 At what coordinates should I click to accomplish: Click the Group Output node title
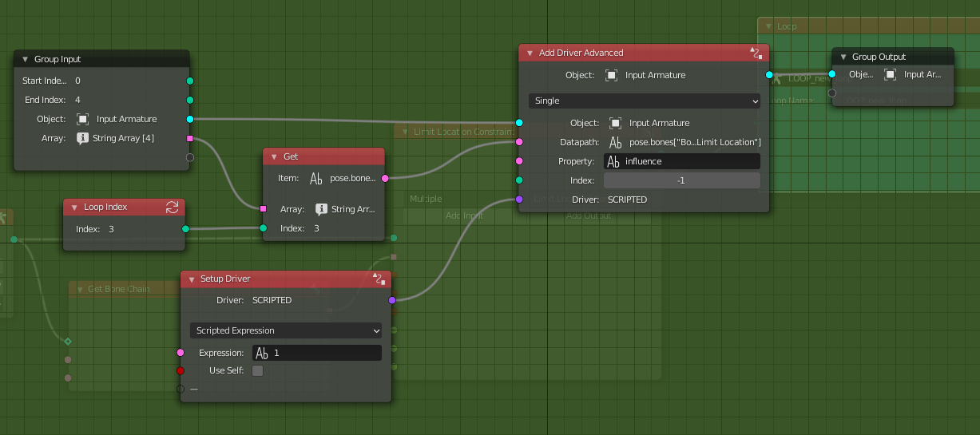(x=879, y=57)
